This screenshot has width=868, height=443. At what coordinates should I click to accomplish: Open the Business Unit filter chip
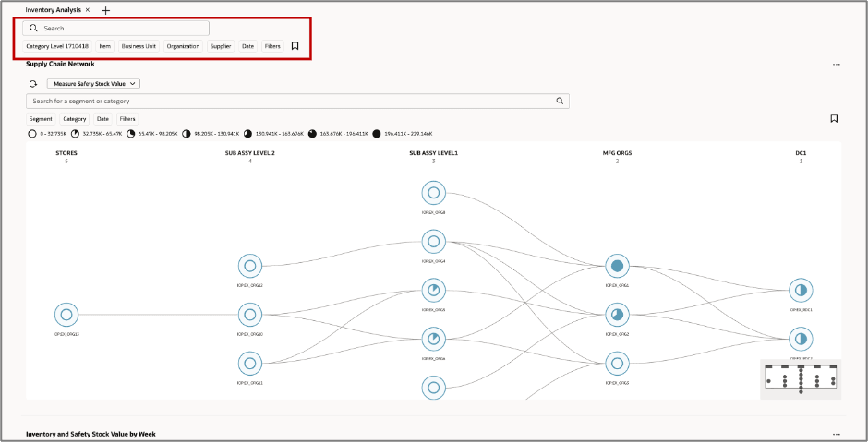point(139,46)
